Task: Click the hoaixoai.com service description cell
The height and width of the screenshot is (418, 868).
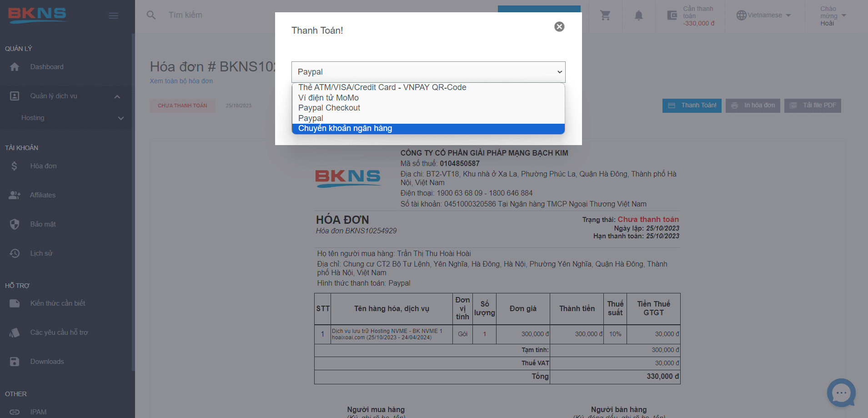Action: (x=391, y=334)
